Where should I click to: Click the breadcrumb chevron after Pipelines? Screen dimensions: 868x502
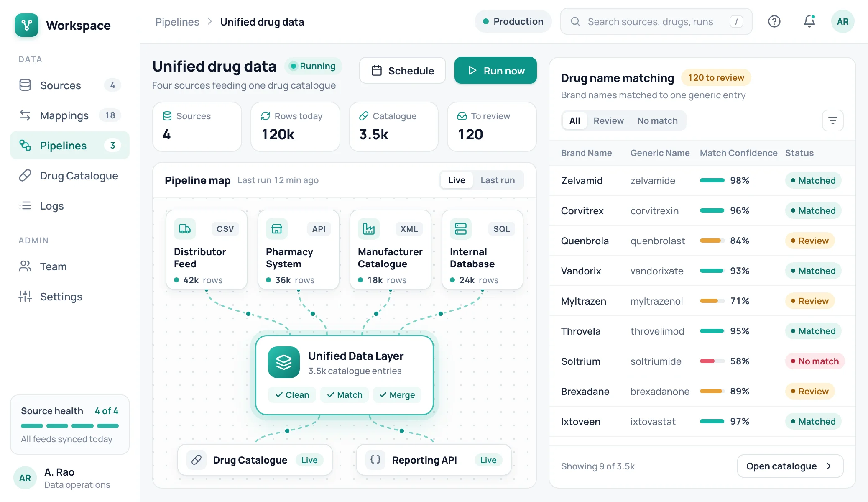(210, 21)
